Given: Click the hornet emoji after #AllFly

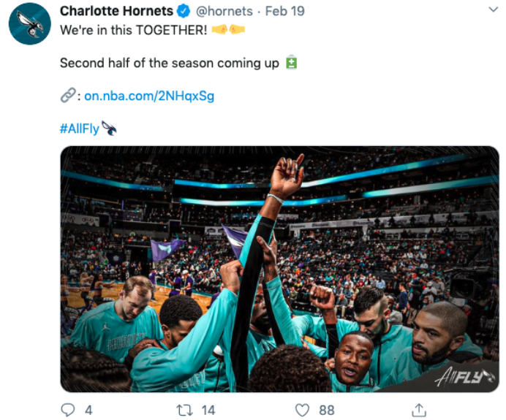Looking at the screenshot, I should pos(109,128).
